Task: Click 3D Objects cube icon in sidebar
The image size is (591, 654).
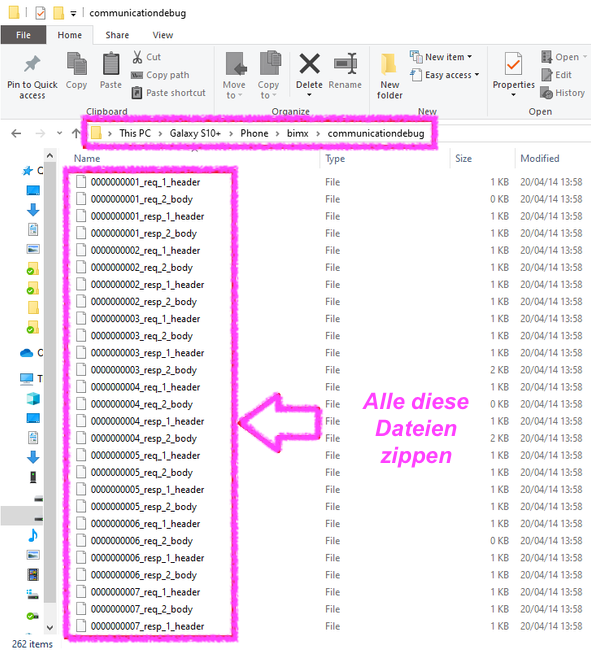Action: [x=33, y=399]
